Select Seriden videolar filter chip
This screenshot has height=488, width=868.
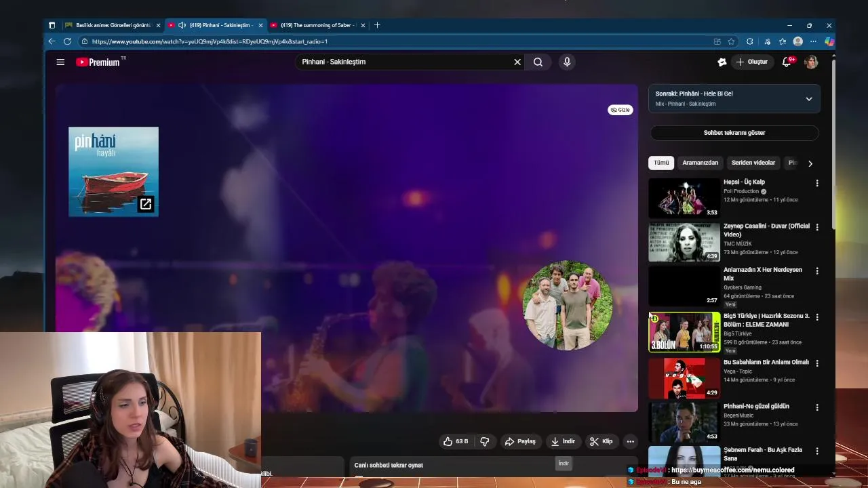click(x=753, y=163)
